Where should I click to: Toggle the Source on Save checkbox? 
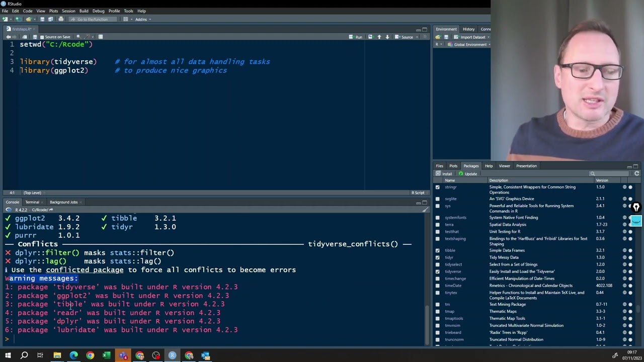(x=42, y=37)
